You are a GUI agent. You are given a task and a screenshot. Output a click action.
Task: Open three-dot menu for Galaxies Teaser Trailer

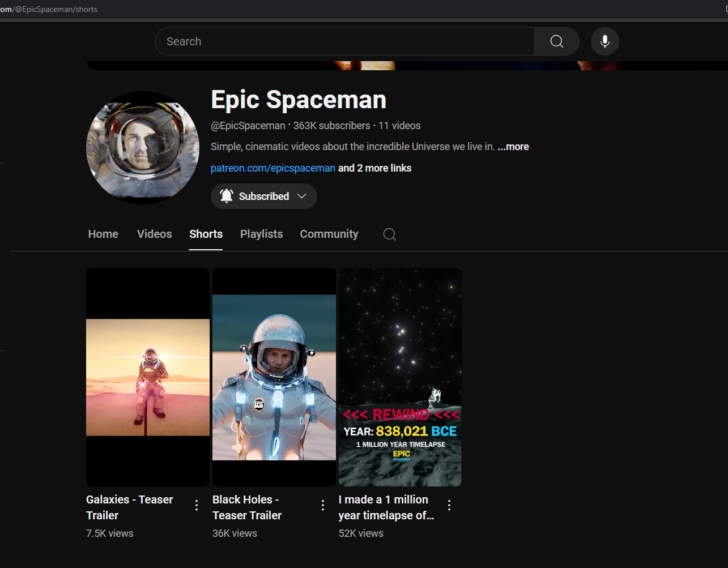[x=197, y=505]
